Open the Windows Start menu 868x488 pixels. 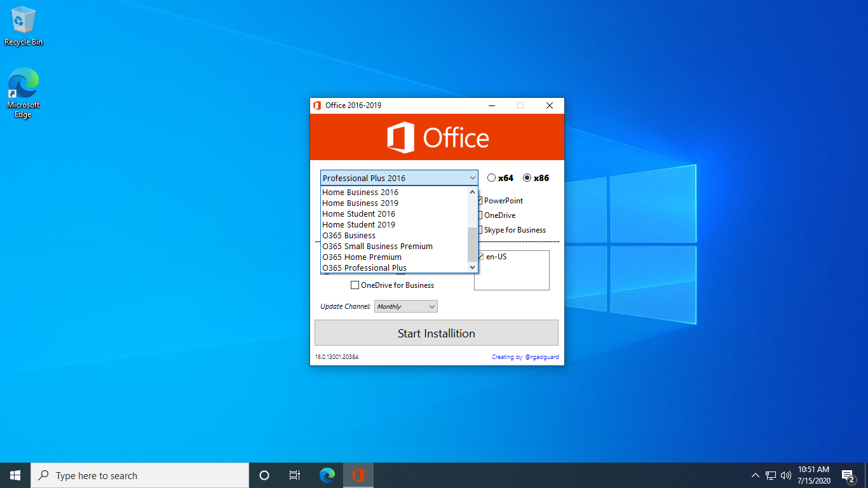pos(15,475)
